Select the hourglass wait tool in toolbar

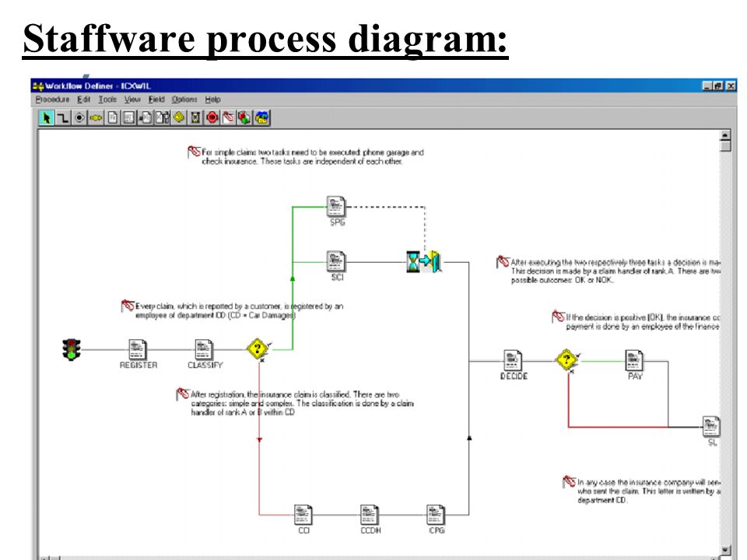click(195, 117)
